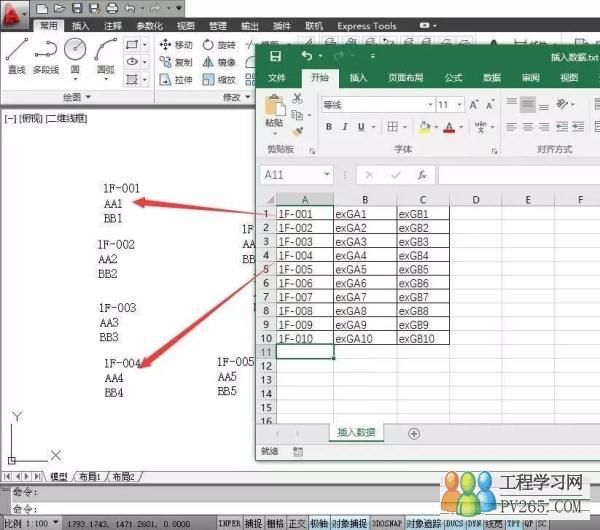Open the Excel Data (数据) tab
The width and height of the screenshot is (600, 530).
492,78
